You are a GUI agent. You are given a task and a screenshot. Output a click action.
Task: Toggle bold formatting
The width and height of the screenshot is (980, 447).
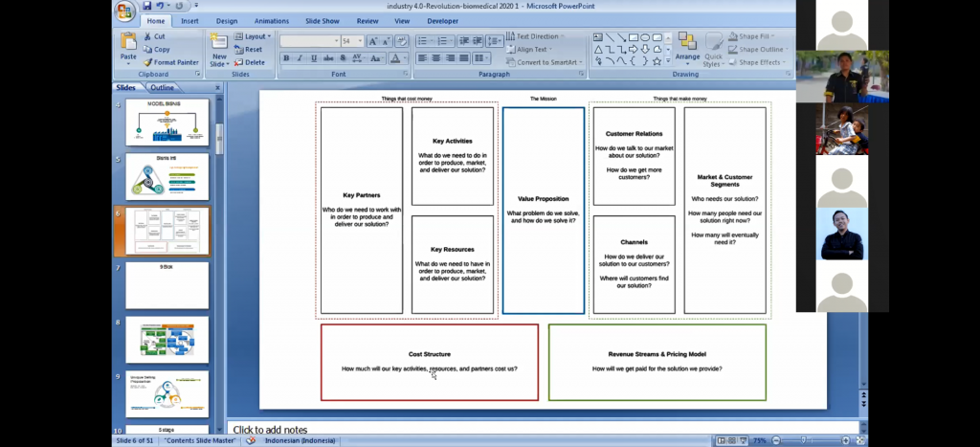pos(286,58)
